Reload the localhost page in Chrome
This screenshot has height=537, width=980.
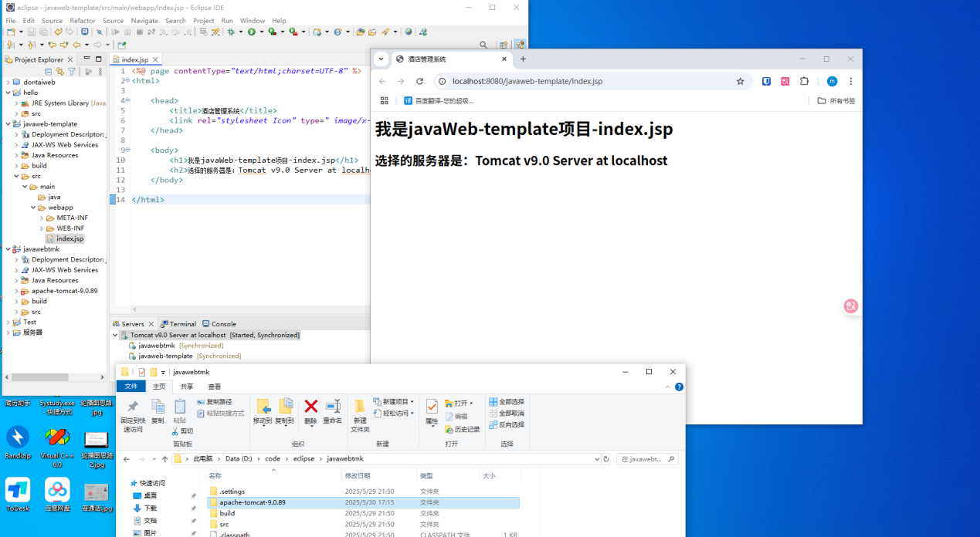[419, 81]
